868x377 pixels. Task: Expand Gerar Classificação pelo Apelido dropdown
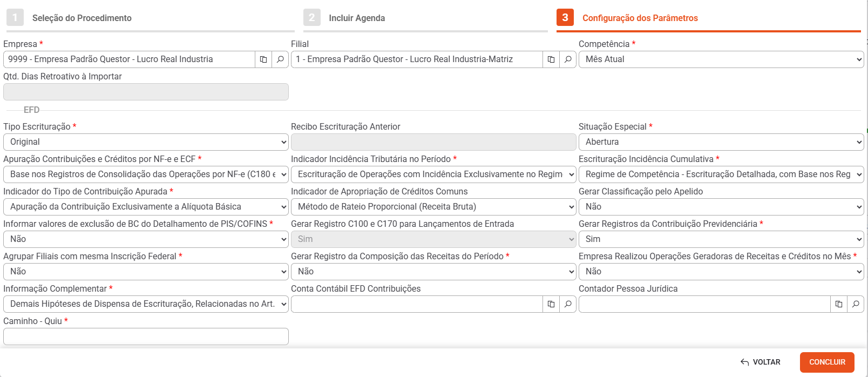click(x=721, y=207)
